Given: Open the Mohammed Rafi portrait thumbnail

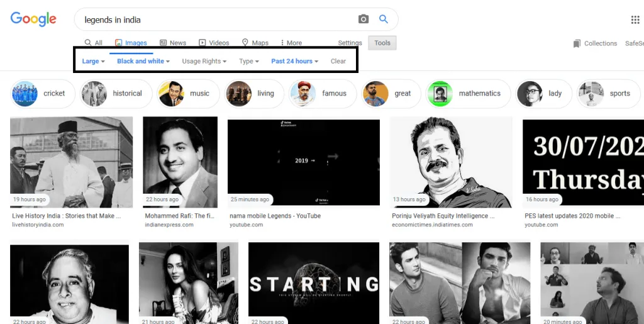Looking at the screenshot, I should click(180, 162).
